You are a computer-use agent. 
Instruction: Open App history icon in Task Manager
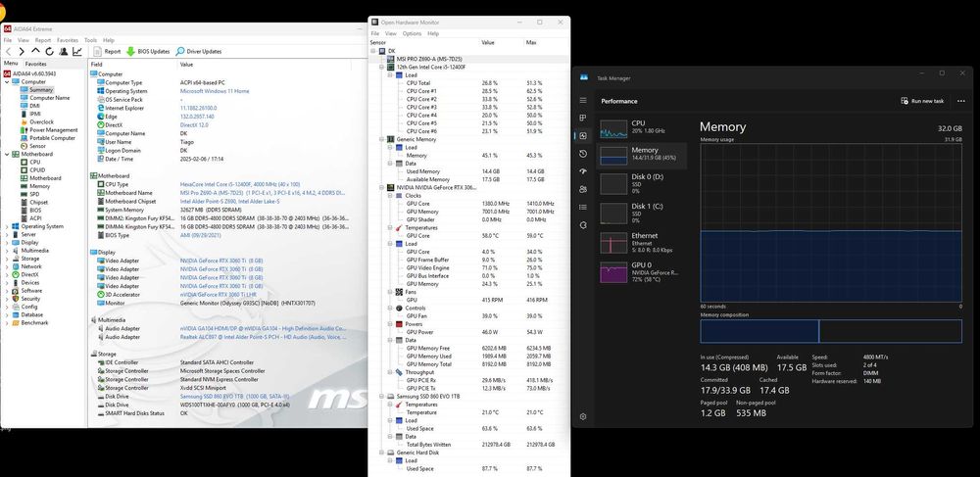(583, 154)
